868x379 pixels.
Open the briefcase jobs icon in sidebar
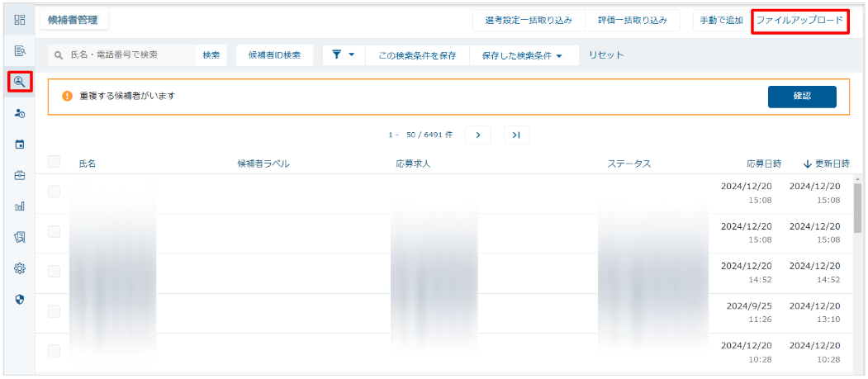pos(20,175)
